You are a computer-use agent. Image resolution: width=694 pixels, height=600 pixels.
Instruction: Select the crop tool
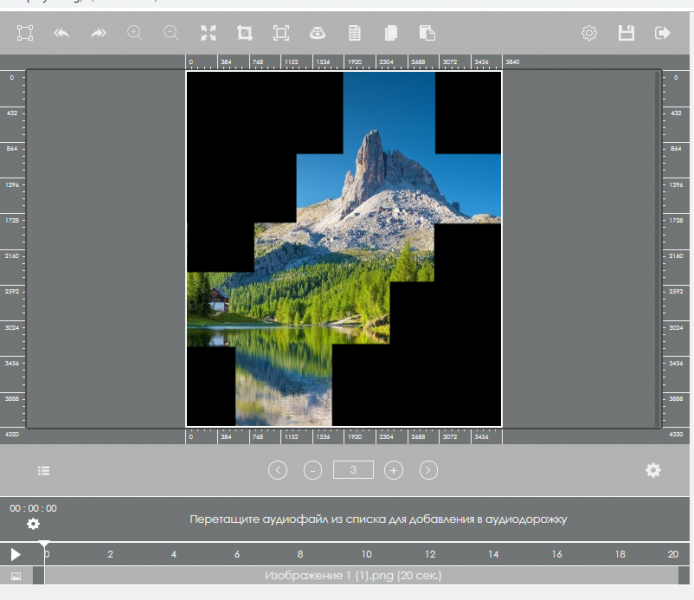click(244, 33)
